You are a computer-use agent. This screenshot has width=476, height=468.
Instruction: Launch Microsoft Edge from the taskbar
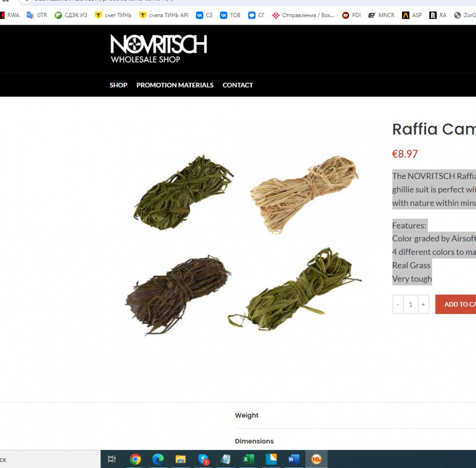click(x=158, y=459)
